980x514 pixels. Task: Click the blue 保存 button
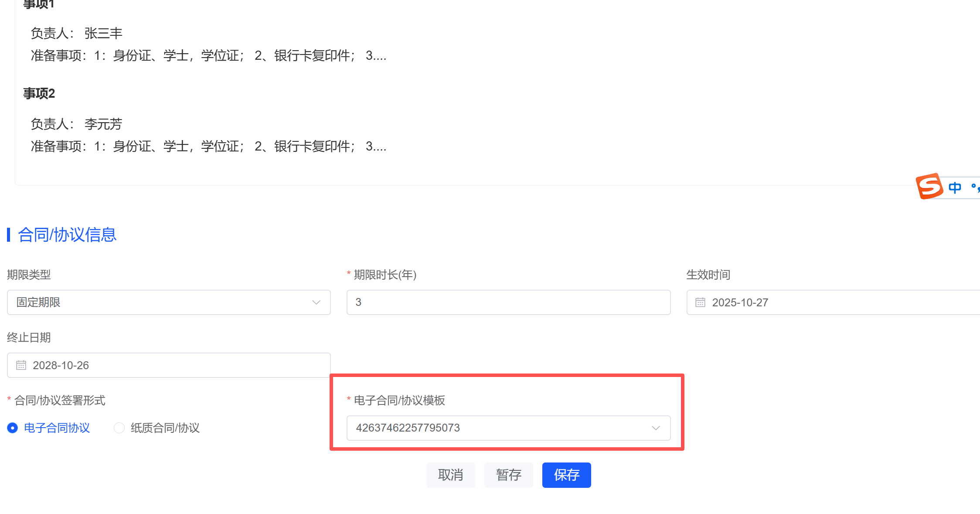click(566, 475)
